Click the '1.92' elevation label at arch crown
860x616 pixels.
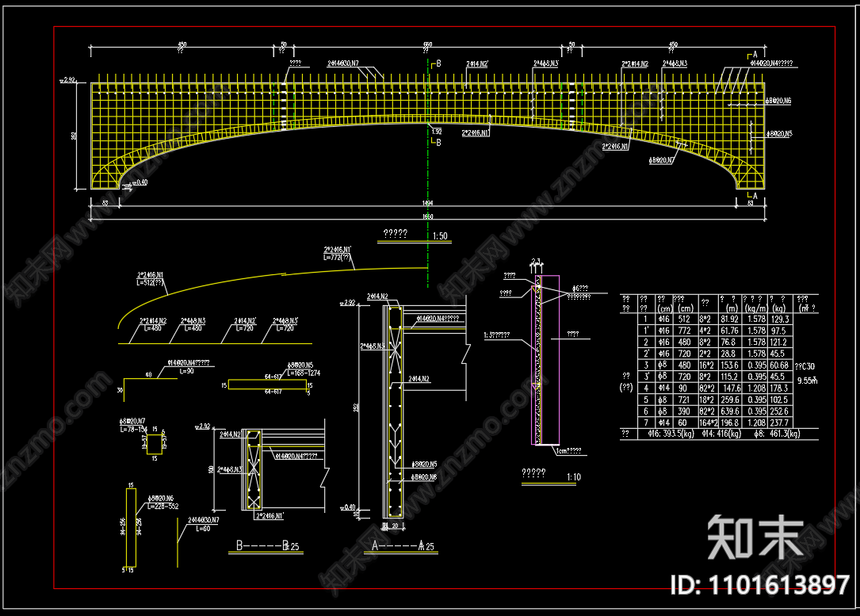437,132
